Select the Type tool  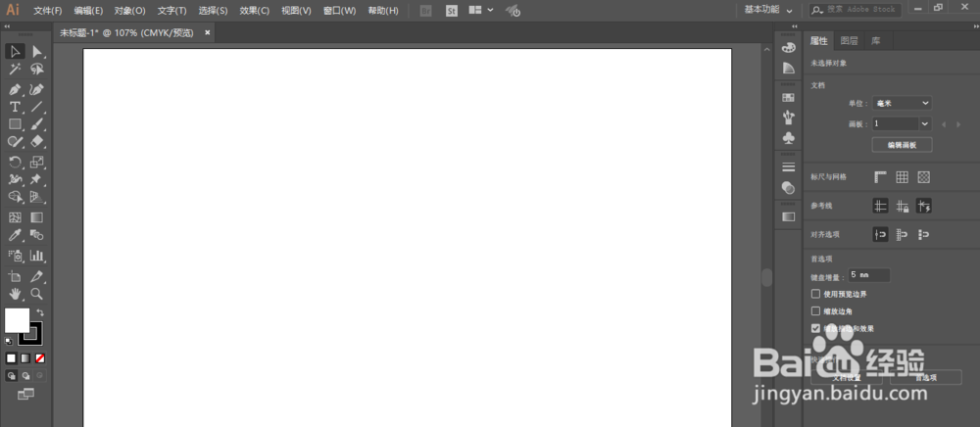pyautogui.click(x=15, y=107)
